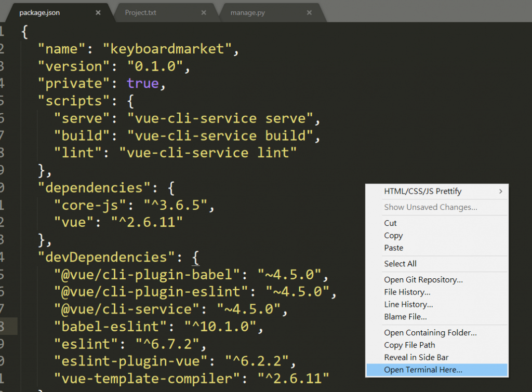Close the Project.txt tab
Viewport: 532px width, 392px height.
point(204,12)
